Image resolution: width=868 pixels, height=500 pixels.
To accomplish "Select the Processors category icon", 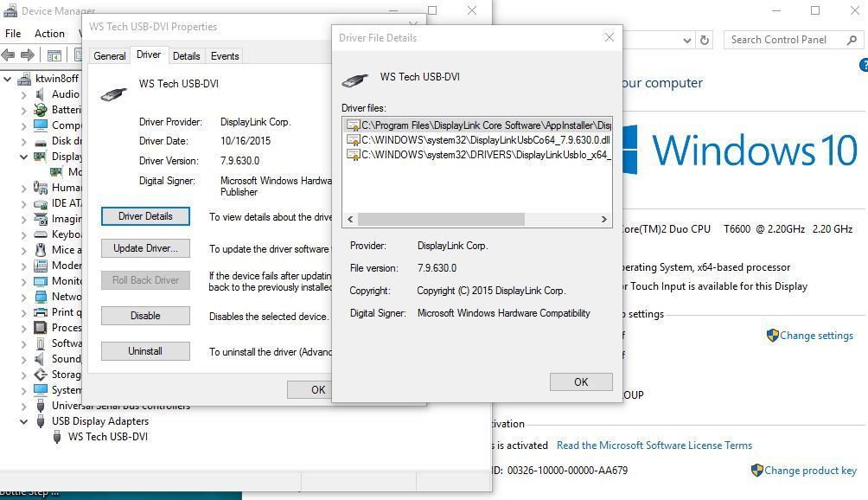I will [x=41, y=328].
